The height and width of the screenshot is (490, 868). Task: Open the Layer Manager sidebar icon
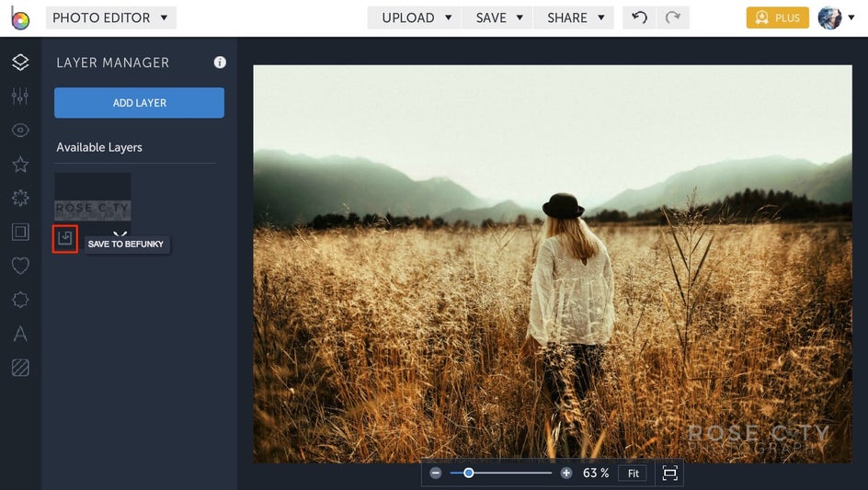point(20,62)
